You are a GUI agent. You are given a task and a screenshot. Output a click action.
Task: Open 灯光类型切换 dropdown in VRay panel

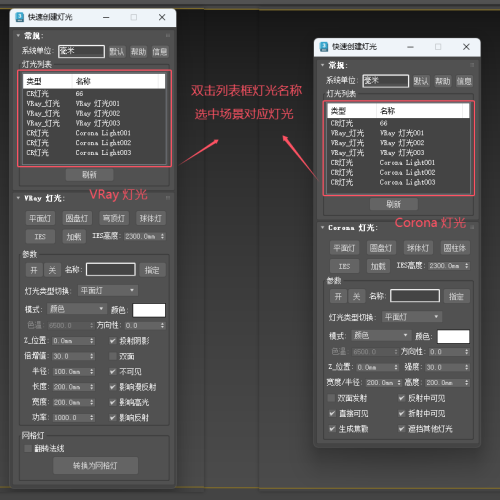point(108,290)
